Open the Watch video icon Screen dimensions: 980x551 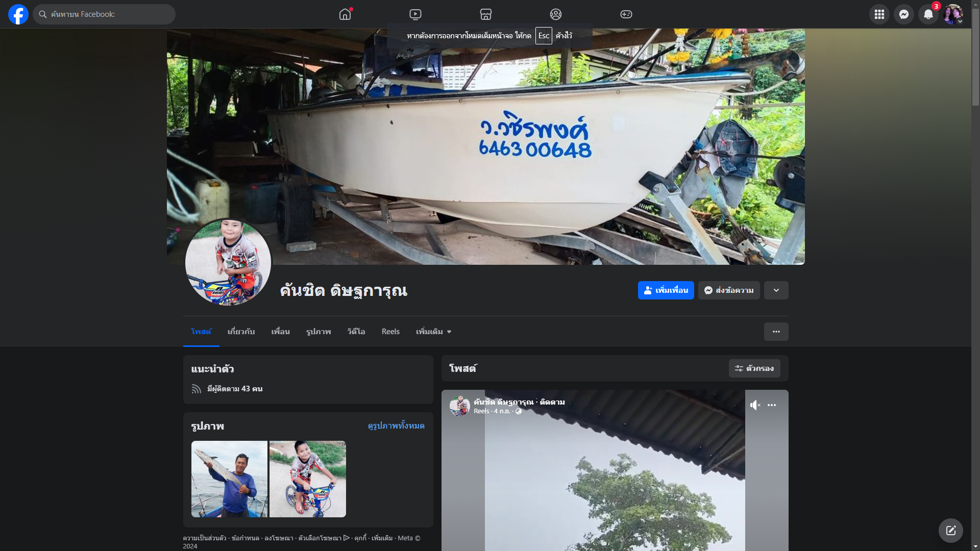point(415,14)
